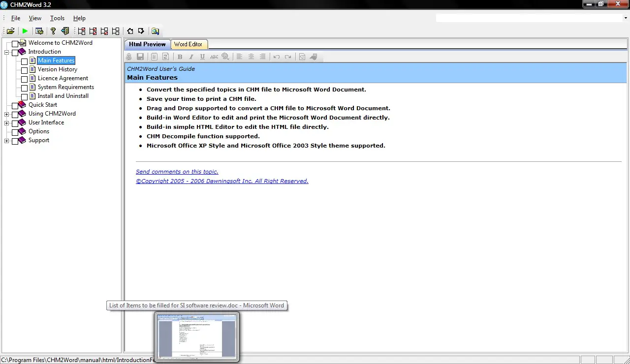The width and height of the screenshot is (630, 364).
Task: Select the Version History topic
Action: tap(58, 69)
